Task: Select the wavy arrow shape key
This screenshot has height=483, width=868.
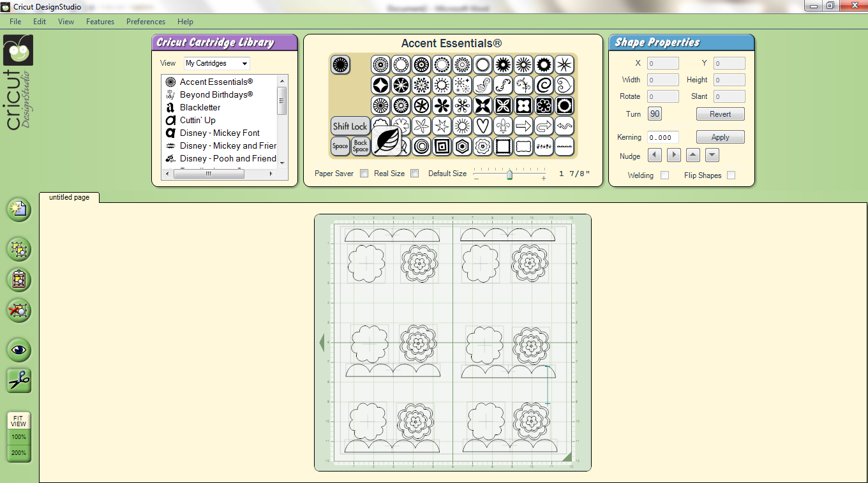Action: (564, 126)
